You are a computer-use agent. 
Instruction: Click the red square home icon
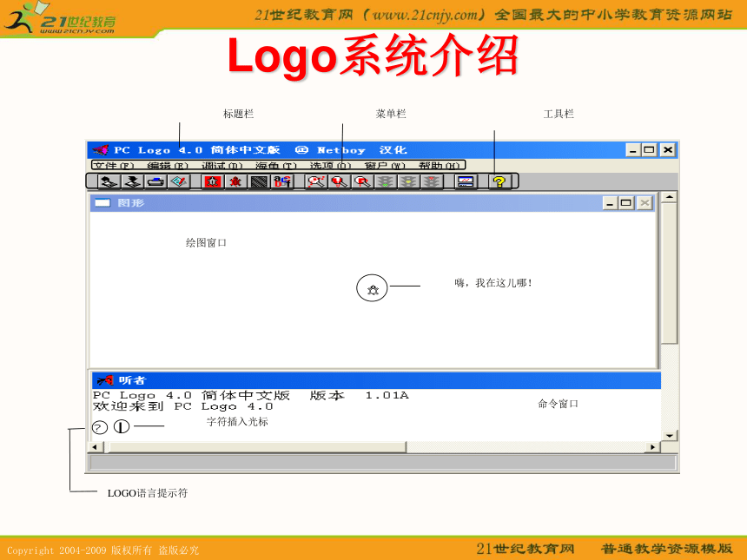tap(213, 181)
